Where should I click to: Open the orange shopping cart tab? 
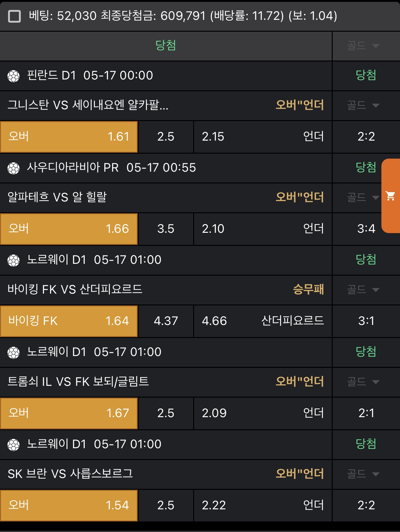[391, 196]
